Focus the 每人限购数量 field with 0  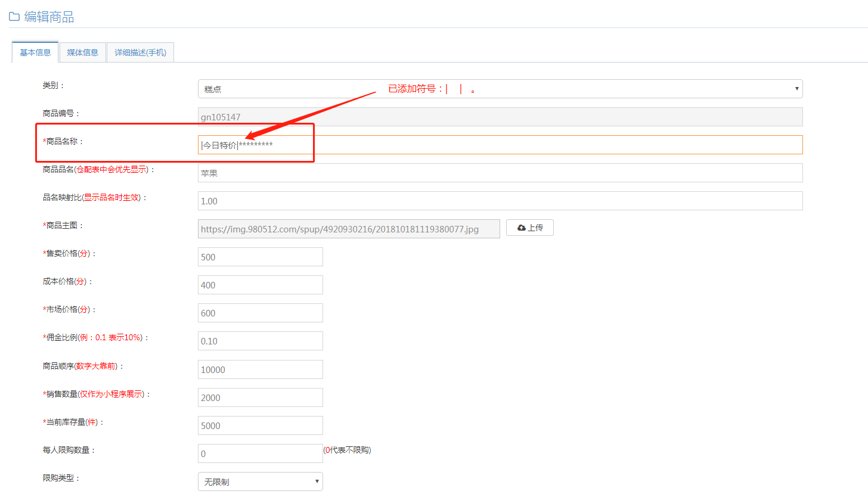[x=261, y=453]
